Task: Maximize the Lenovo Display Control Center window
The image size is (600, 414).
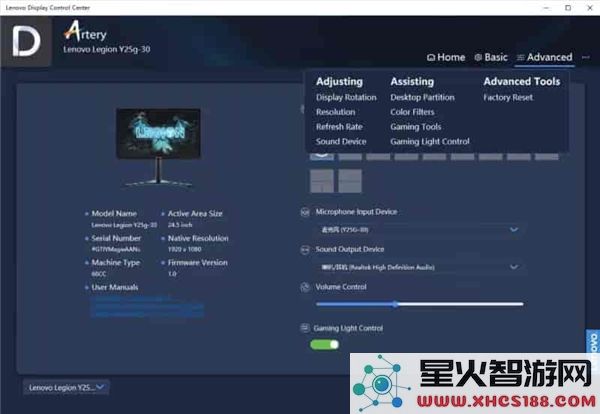Action: (x=568, y=8)
